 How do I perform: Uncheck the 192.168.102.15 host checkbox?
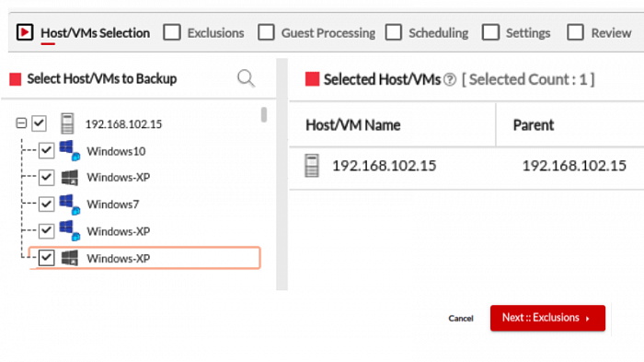39,123
